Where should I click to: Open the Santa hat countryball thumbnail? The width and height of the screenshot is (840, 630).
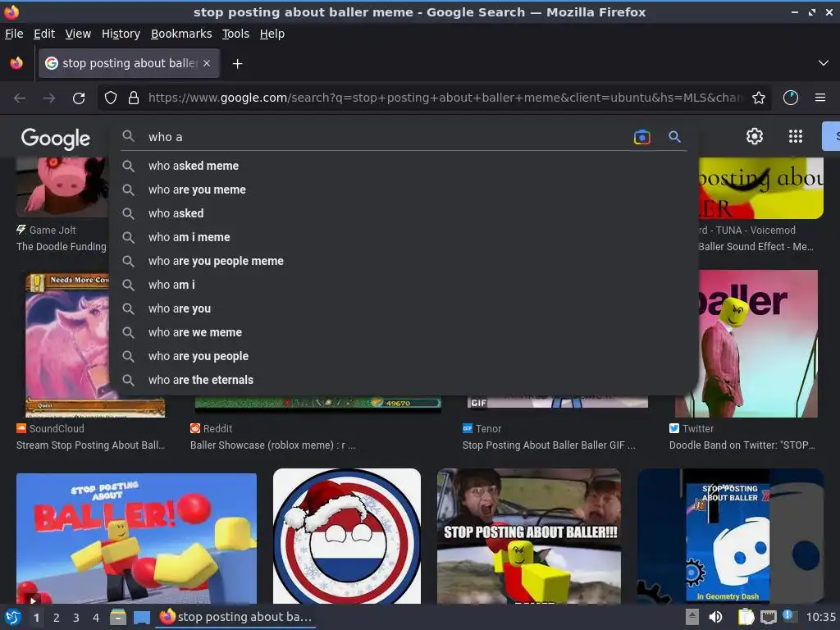(x=347, y=536)
